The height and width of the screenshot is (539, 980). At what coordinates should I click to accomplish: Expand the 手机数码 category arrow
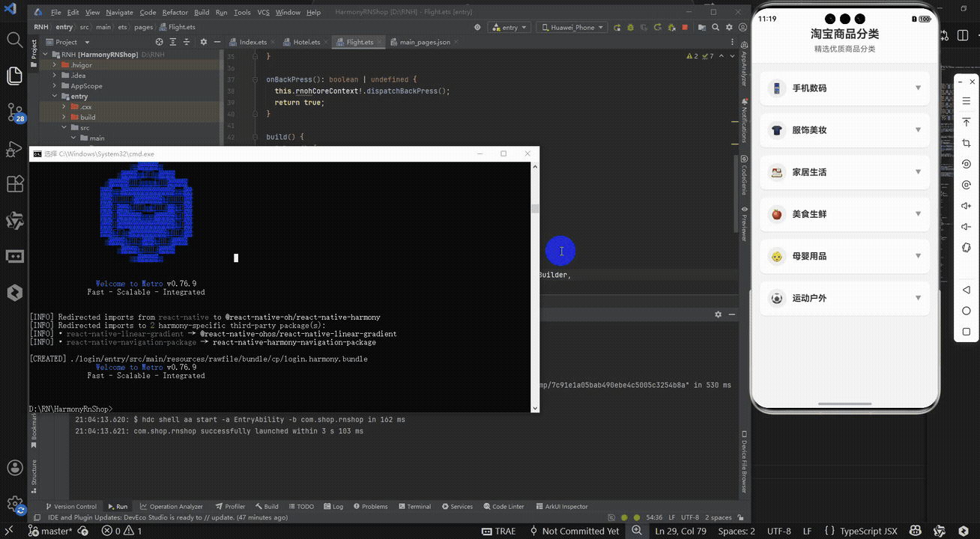[x=918, y=88]
